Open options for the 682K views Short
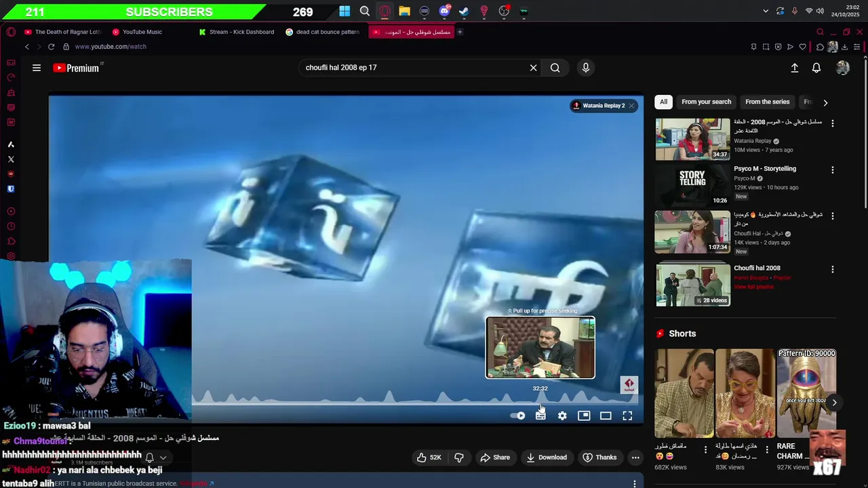Image resolution: width=868 pixels, height=488 pixels. pos(705,449)
